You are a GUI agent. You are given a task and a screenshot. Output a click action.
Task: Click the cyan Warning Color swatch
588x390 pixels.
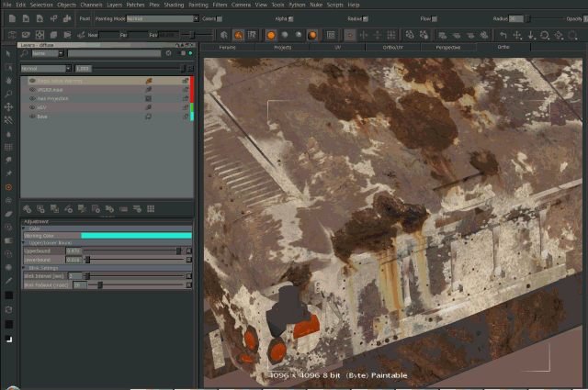[136, 235]
